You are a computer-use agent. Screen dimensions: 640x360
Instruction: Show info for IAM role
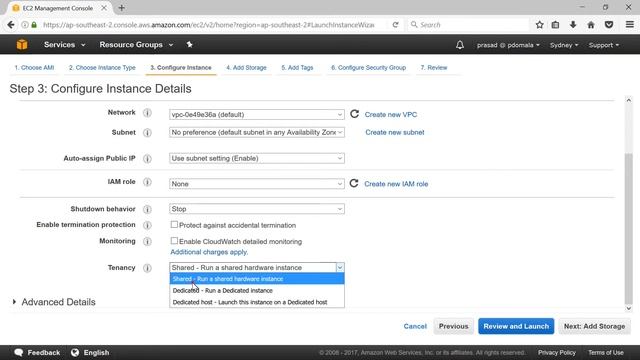147,182
